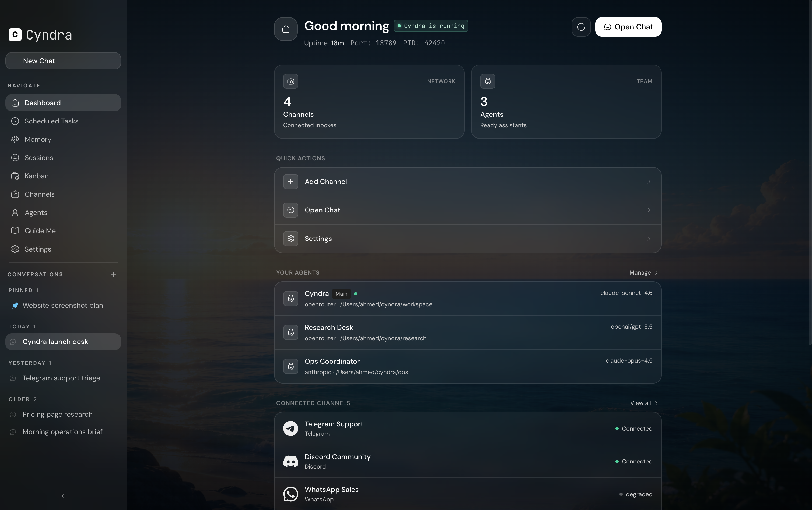Image resolution: width=812 pixels, height=510 pixels.
Task: Click the chevron on the Settings quick action row
Action: pyautogui.click(x=649, y=239)
